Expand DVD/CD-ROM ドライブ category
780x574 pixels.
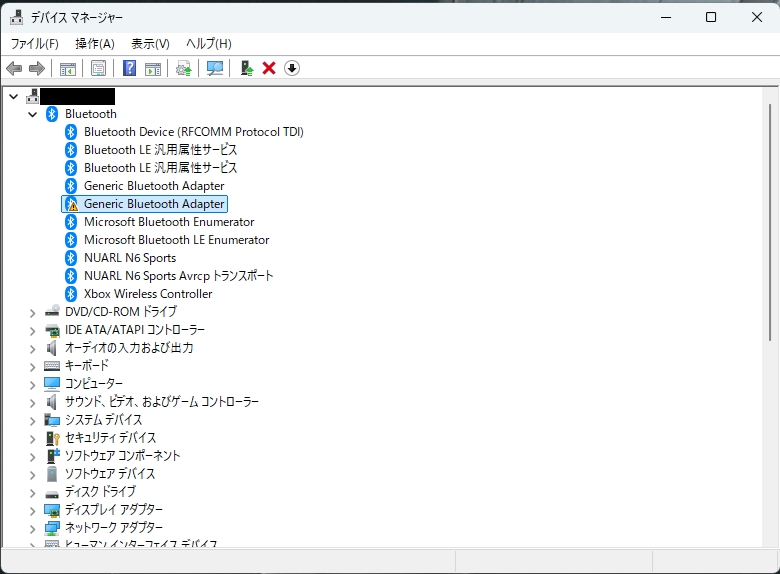(x=32, y=313)
